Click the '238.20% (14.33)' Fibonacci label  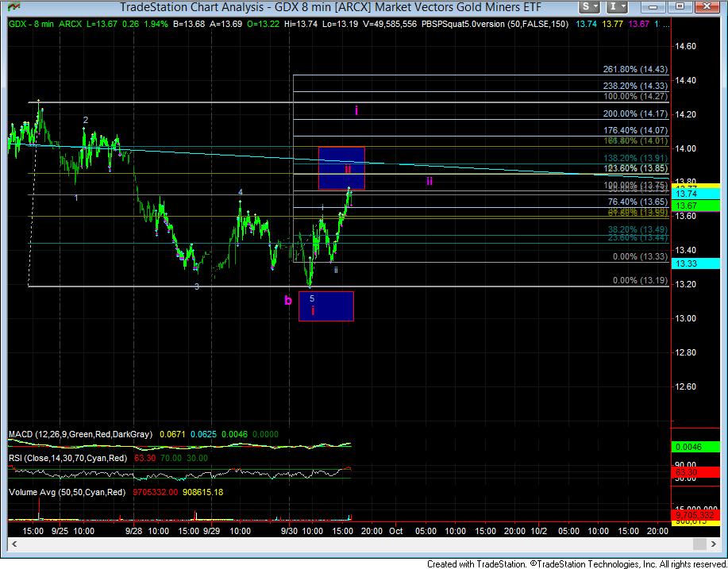(635, 86)
